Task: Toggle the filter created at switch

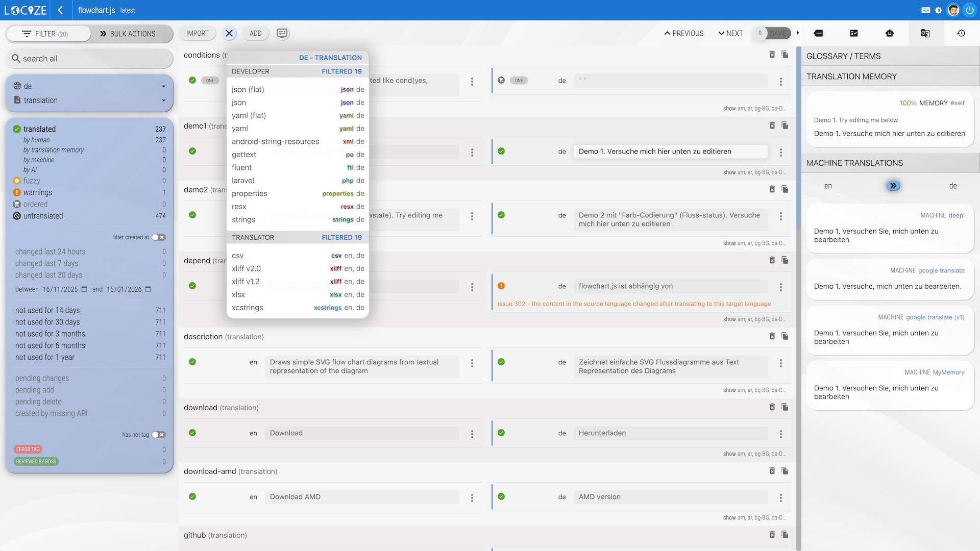Action: pyautogui.click(x=159, y=237)
